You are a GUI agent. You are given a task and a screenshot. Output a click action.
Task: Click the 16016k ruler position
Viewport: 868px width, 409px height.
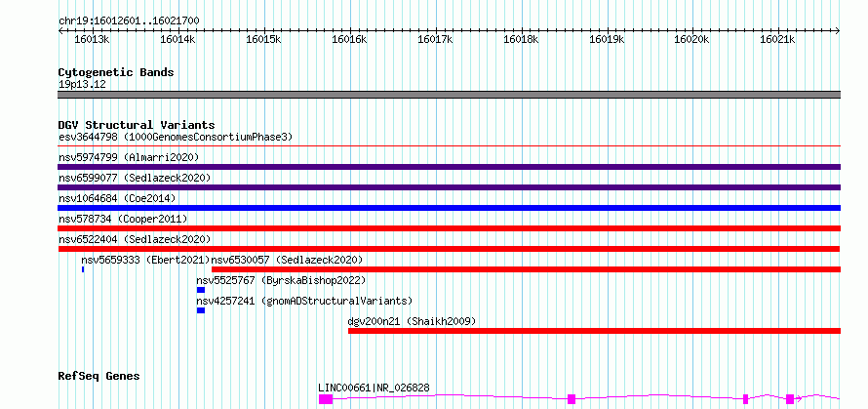pos(349,39)
